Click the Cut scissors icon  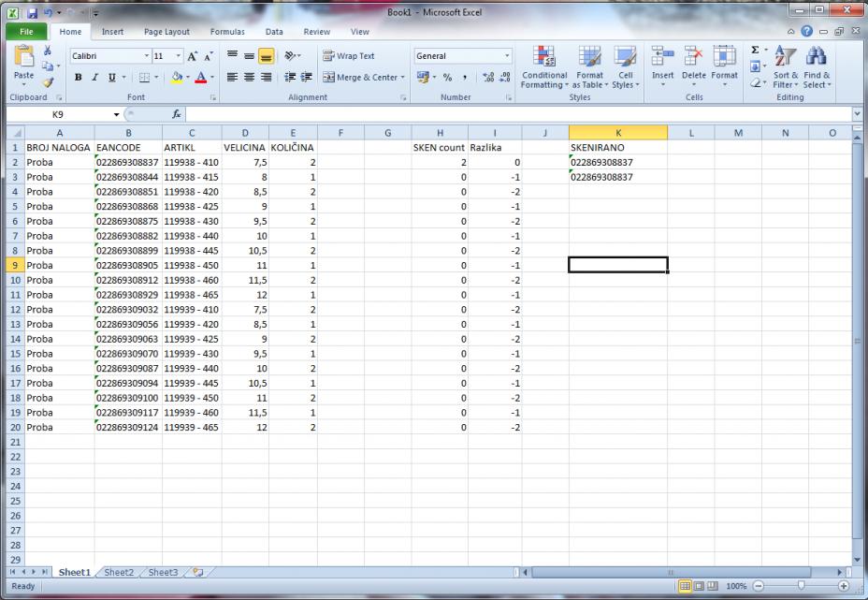48,51
